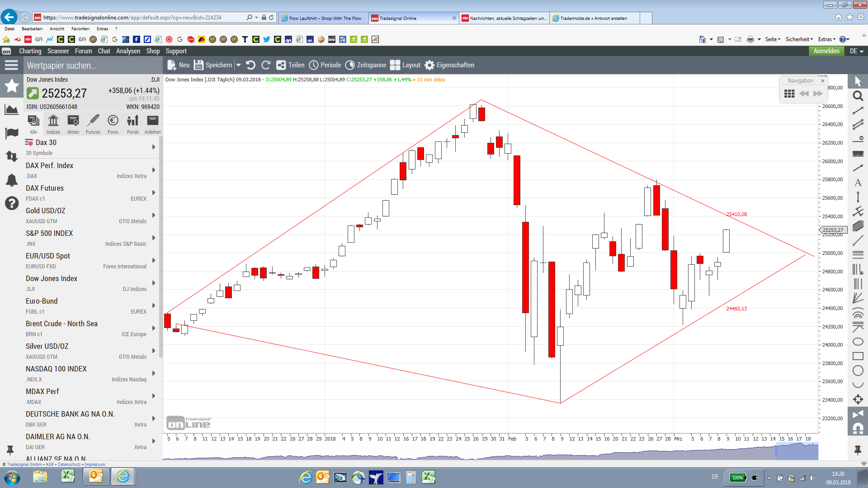The height and width of the screenshot is (488, 868).
Task: Select the trend line drawing tool
Action: click(858, 110)
